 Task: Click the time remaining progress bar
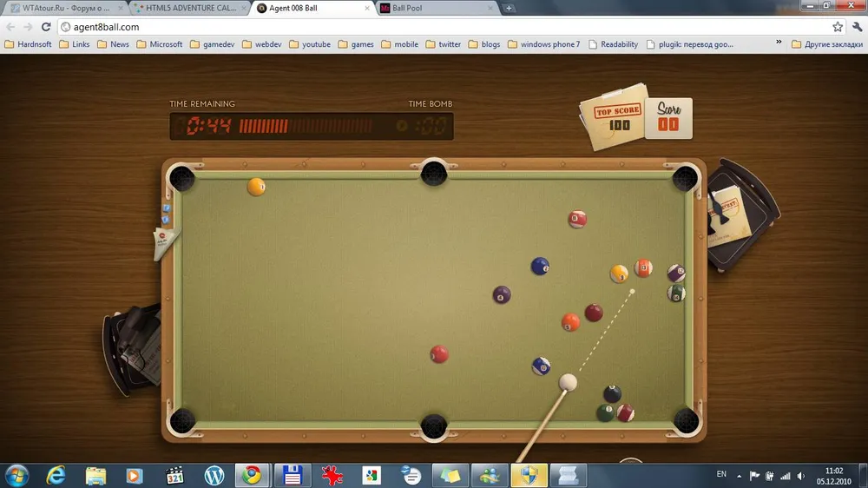pyautogui.click(x=306, y=126)
